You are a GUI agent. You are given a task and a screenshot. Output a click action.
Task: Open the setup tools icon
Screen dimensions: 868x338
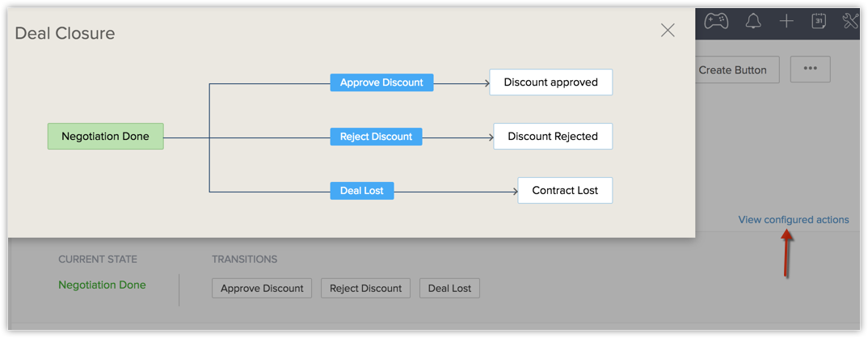[x=849, y=22]
